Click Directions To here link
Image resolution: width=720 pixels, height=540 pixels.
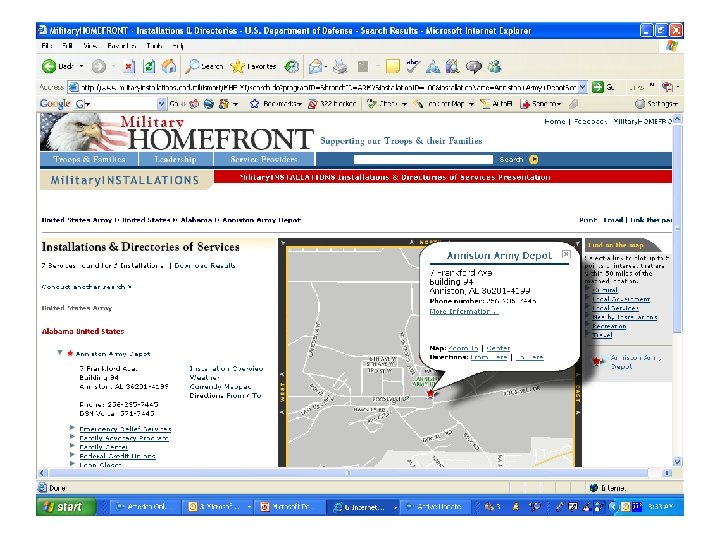tap(529, 357)
